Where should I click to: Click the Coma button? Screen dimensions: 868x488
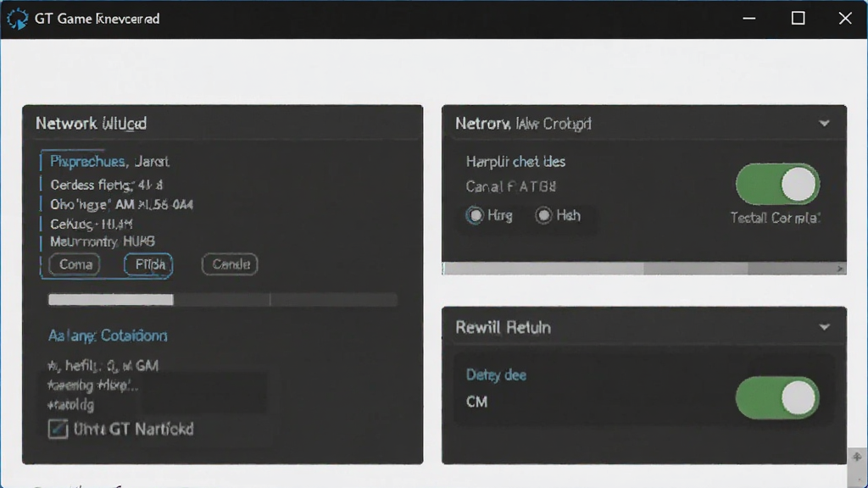[75, 264]
